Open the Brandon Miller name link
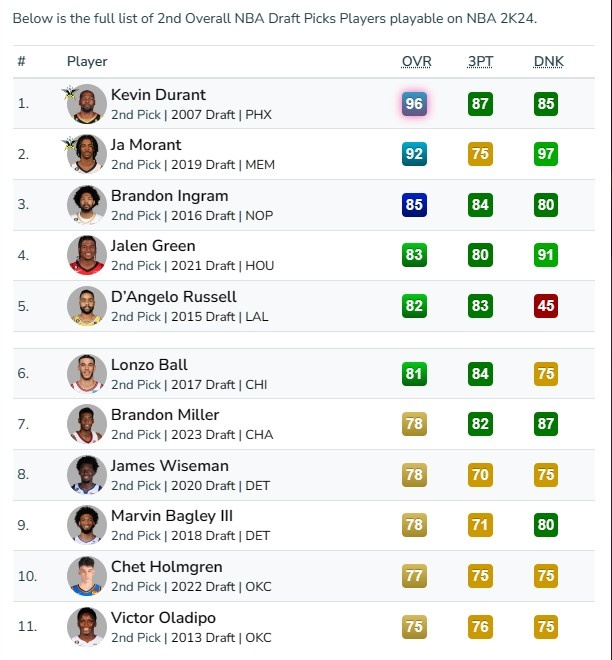The image size is (612, 660). (165, 415)
